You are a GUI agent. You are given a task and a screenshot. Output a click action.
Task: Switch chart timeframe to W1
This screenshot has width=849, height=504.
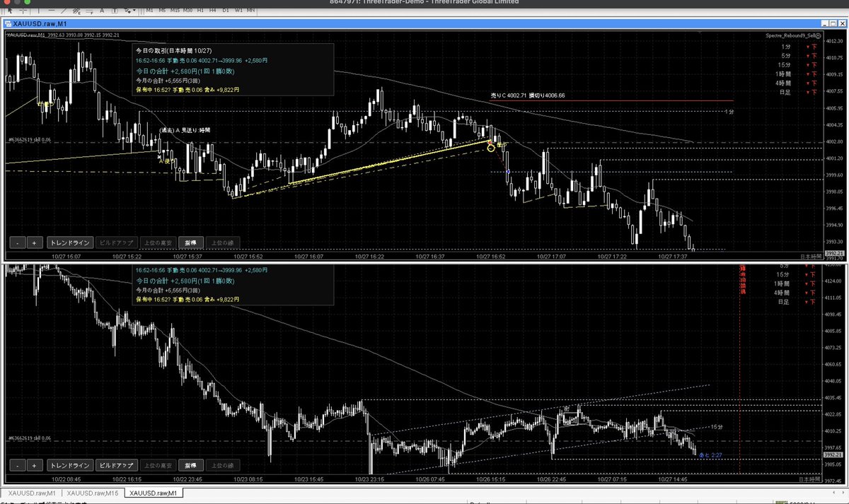(x=238, y=11)
